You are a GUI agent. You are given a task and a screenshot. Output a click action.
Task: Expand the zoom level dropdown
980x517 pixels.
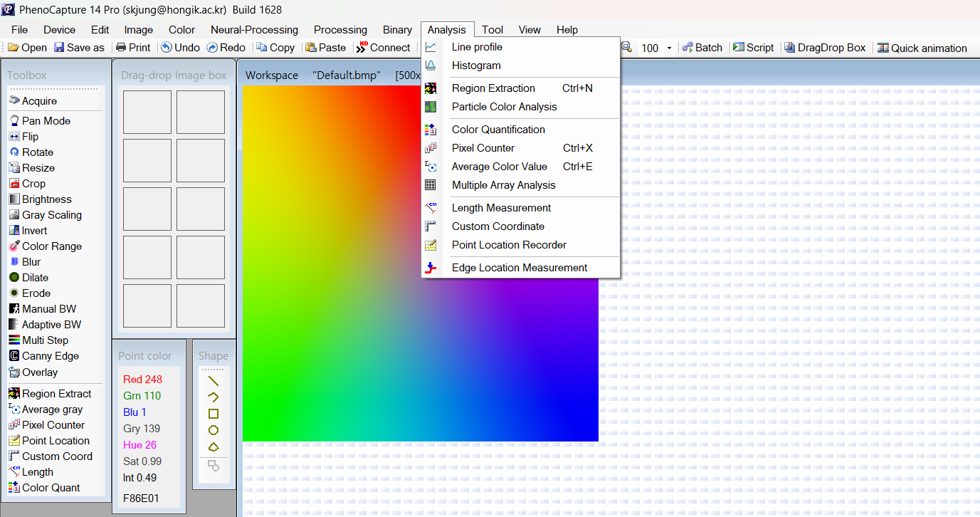tap(669, 48)
